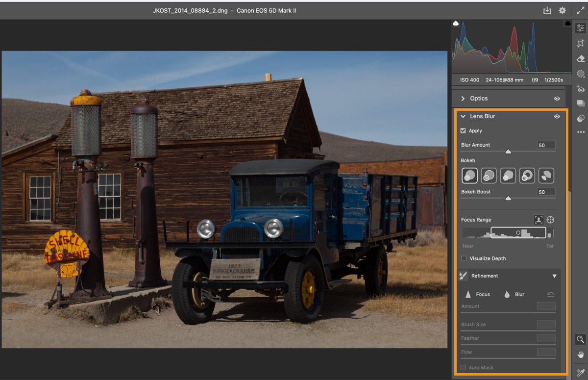
Task: Open the Presets panel icon
Action: [581, 118]
